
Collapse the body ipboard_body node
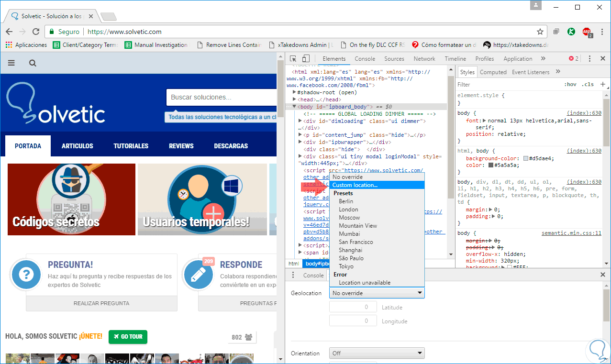[x=295, y=107]
